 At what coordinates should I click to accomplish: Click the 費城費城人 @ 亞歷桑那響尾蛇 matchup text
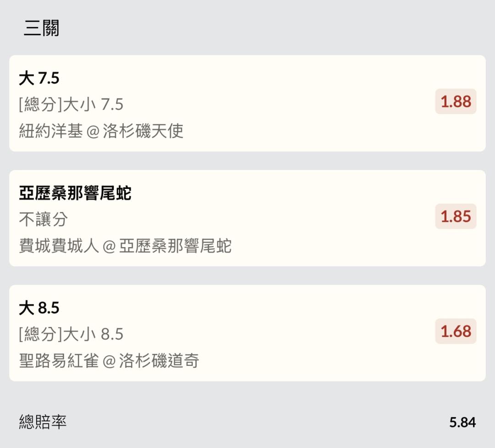click(x=125, y=246)
